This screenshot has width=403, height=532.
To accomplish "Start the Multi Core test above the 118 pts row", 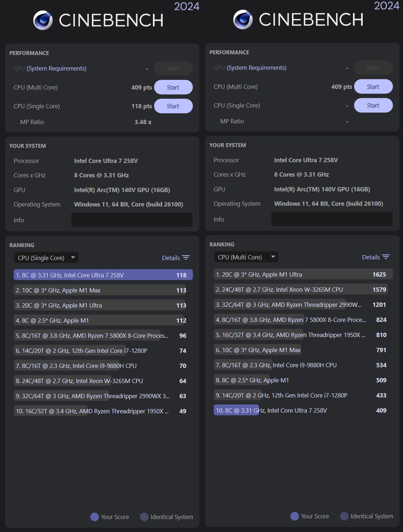I will click(x=173, y=87).
